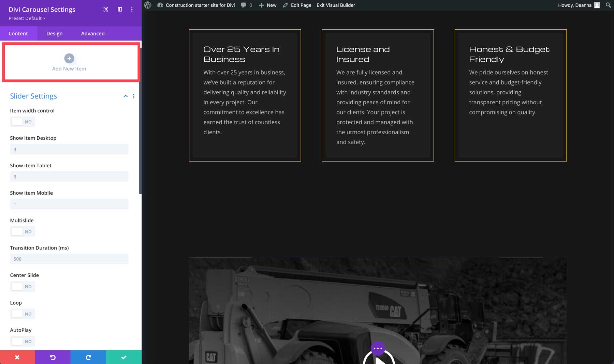Enable the Loop toggle

click(x=23, y=314)
